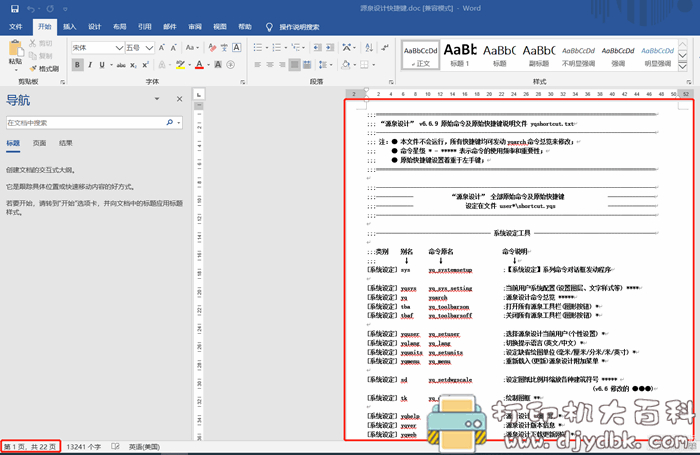Click the navigation search magnifier icon
This screenshot has width=700, height=455.
(x=170, y=122)
